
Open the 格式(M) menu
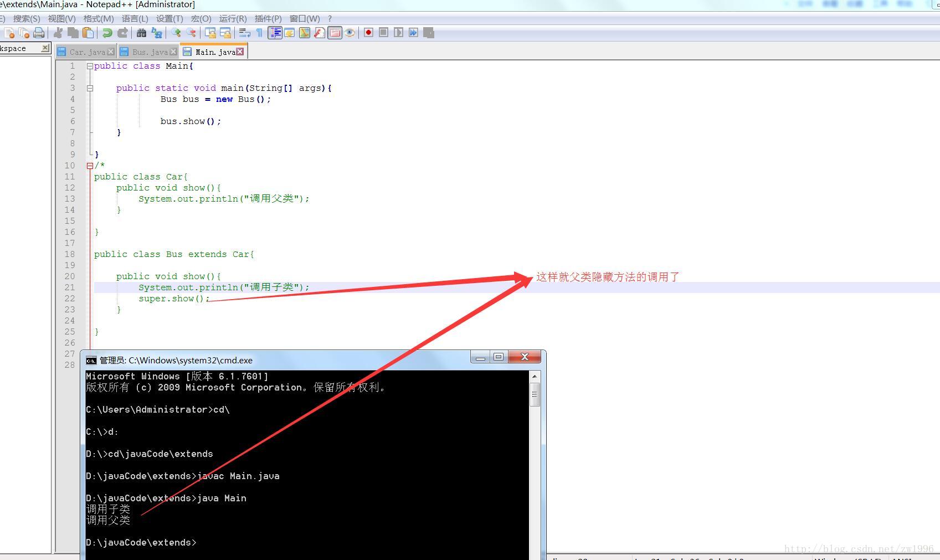click(x=99, y=19)
